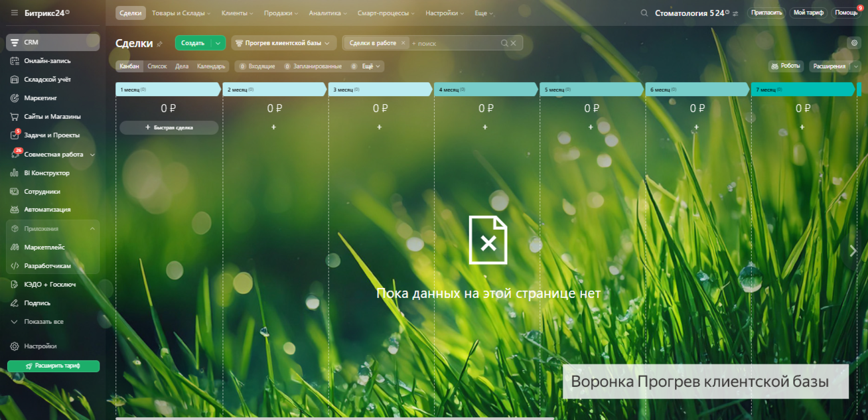Viewport: 868px width, 420px height.
Task: Click the pin icon next to Сделки title
Action: click(x=159, y=44)
